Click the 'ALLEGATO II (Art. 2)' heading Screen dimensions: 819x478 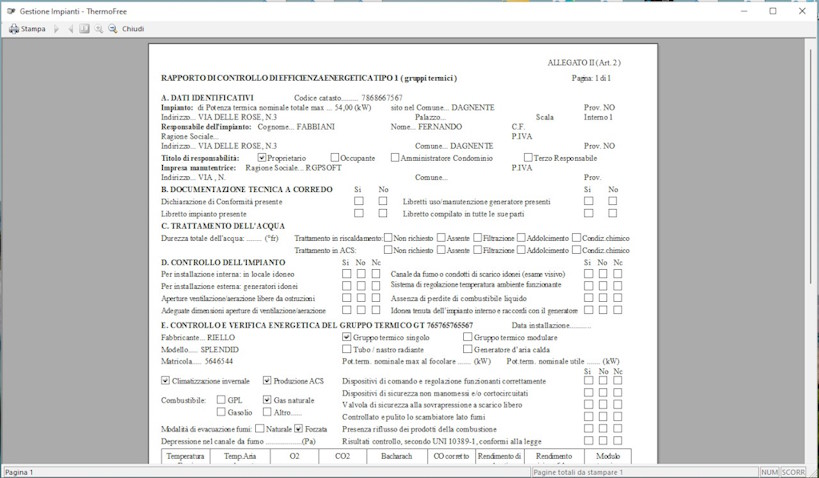pos(584,63)
